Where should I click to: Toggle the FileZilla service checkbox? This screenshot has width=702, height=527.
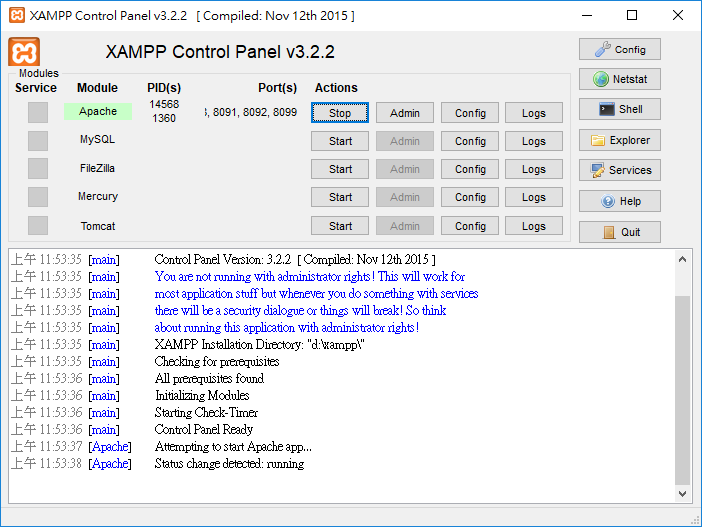pyautogui.click(x=38, y=169)
